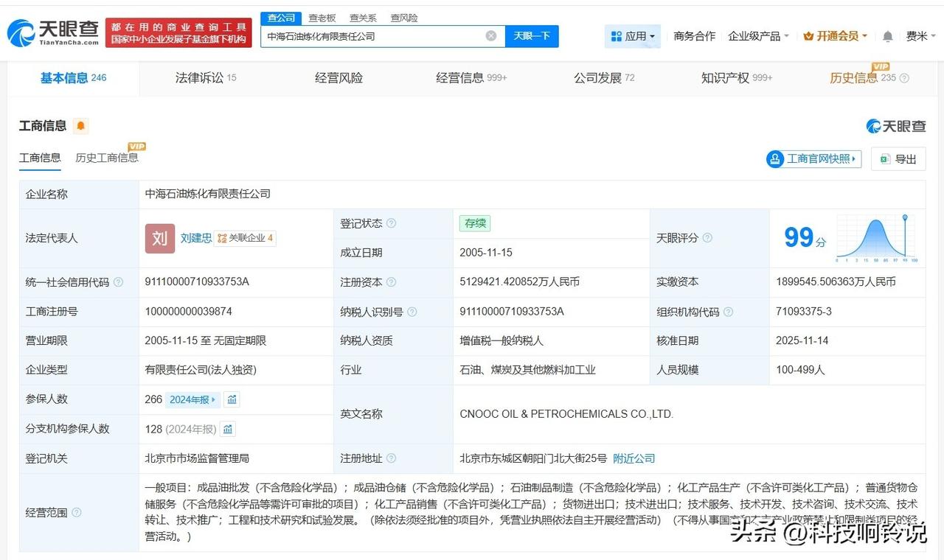
Task: Click orange alert bell beside 工商信息 heading
Action: tap(80, 126)
